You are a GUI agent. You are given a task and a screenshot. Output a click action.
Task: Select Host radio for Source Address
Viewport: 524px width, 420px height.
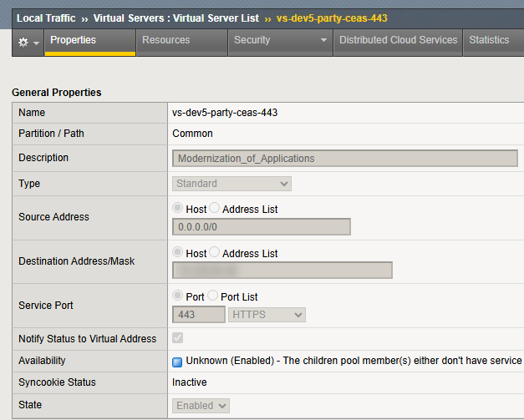178,209
